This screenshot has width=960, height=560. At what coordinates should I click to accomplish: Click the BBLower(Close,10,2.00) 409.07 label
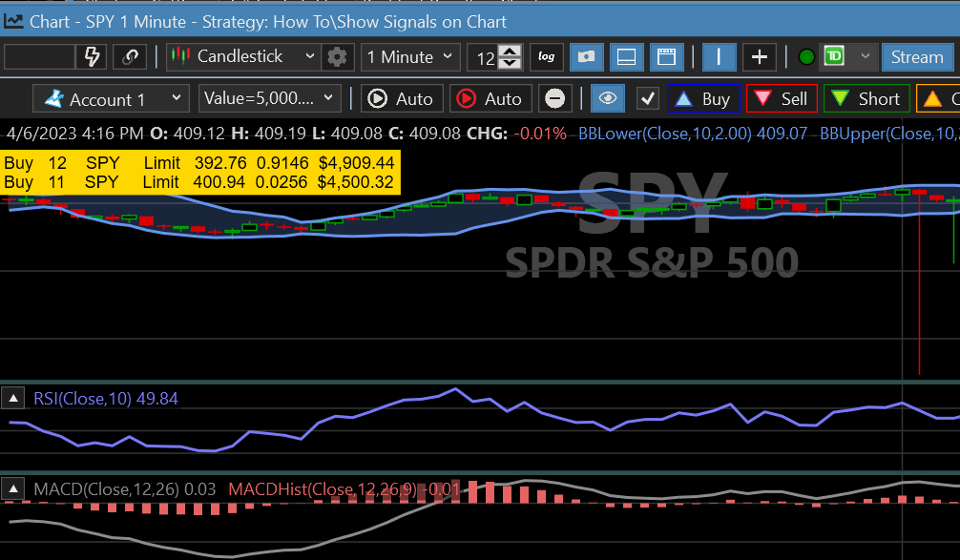pos(693,134)
